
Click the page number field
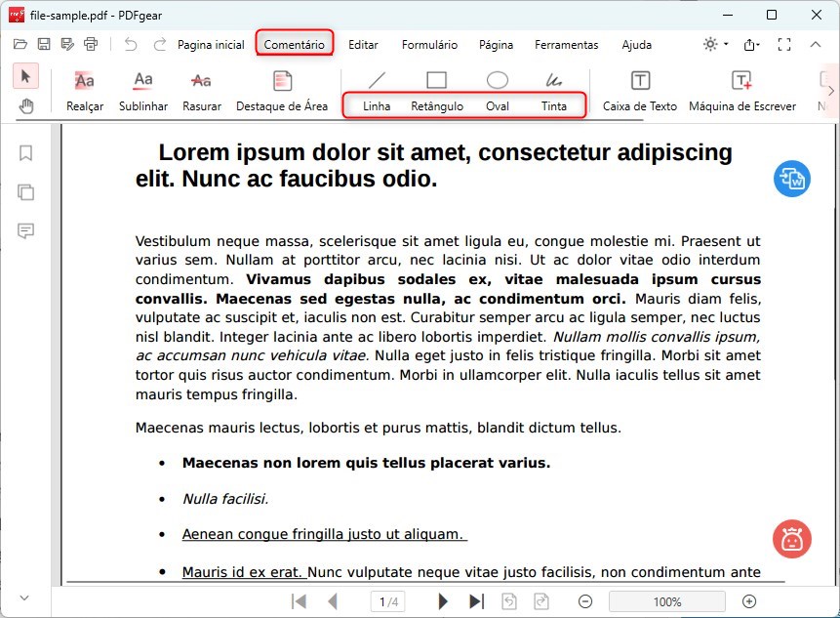[387, 601]
